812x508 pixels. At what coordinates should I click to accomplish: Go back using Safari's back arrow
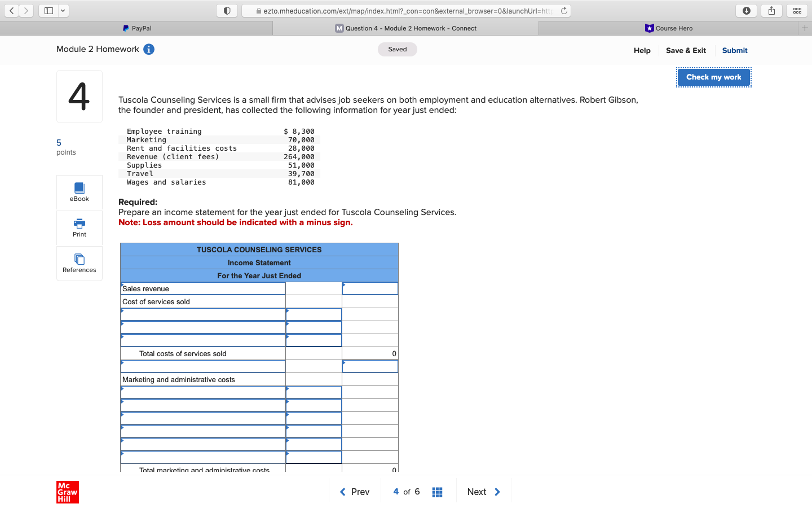(11, 11)
